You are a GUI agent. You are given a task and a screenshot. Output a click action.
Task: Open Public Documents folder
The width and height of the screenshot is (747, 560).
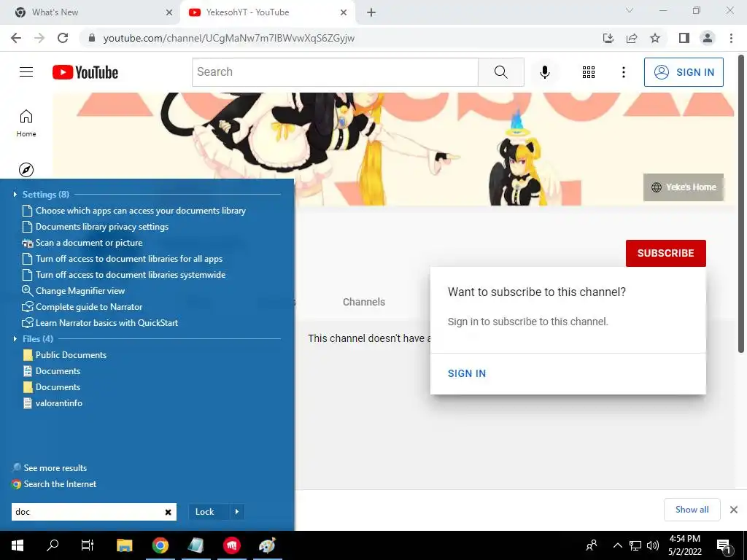71,355
